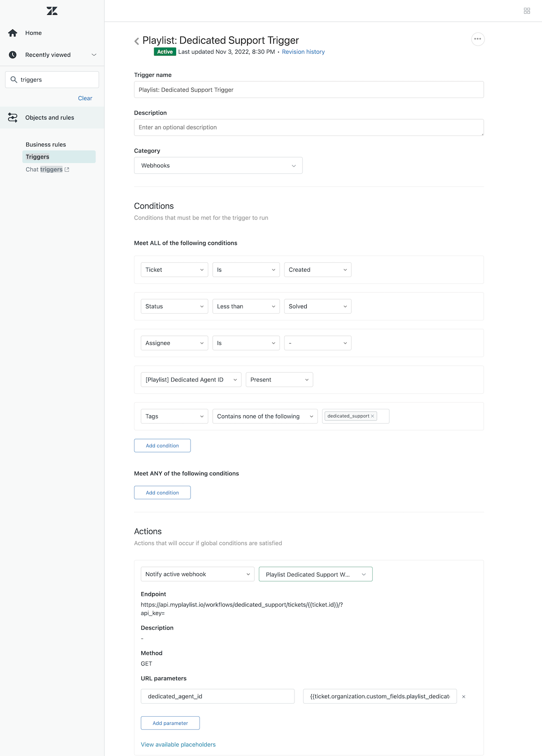Open the Revision history link
The height and width of the screenshot is (756, 542).
coord(303,52)
